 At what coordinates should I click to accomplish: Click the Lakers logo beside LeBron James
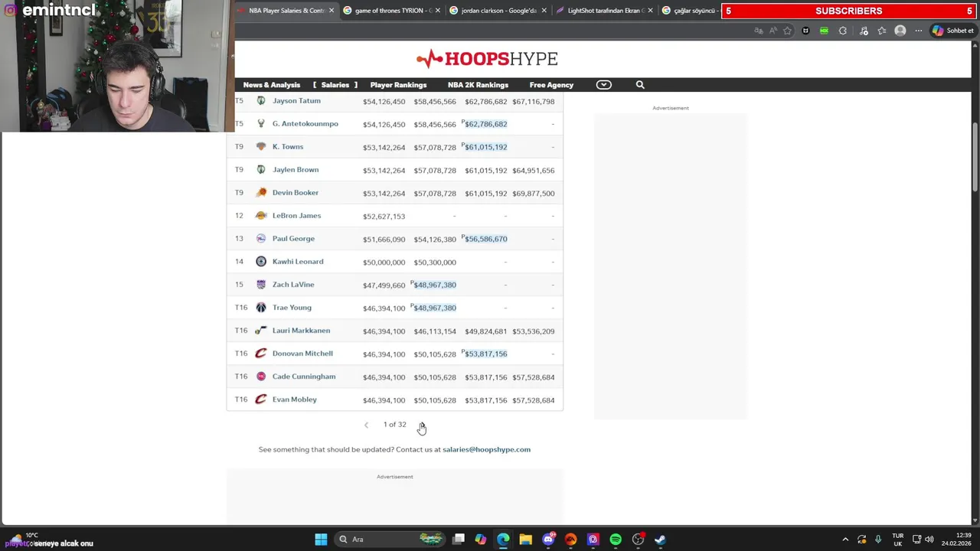click(x=261, y=216)
